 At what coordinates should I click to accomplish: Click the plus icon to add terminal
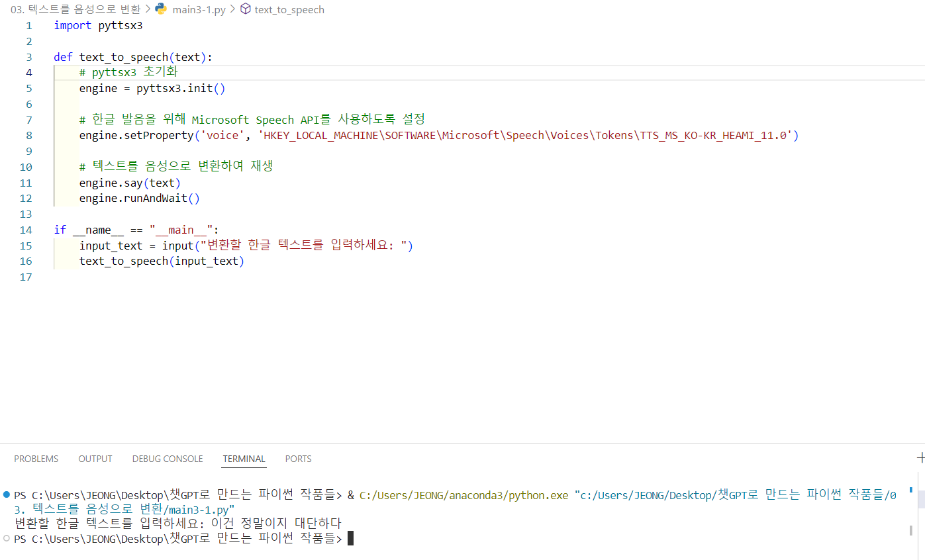click(920, 458)
